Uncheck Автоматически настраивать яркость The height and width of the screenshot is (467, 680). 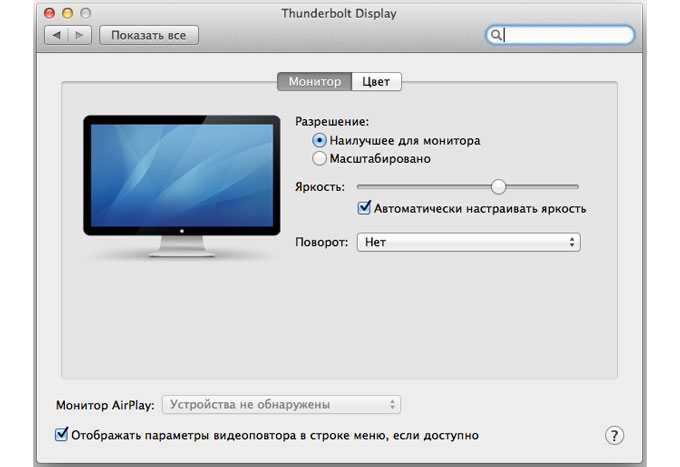[x=364, y=208]
